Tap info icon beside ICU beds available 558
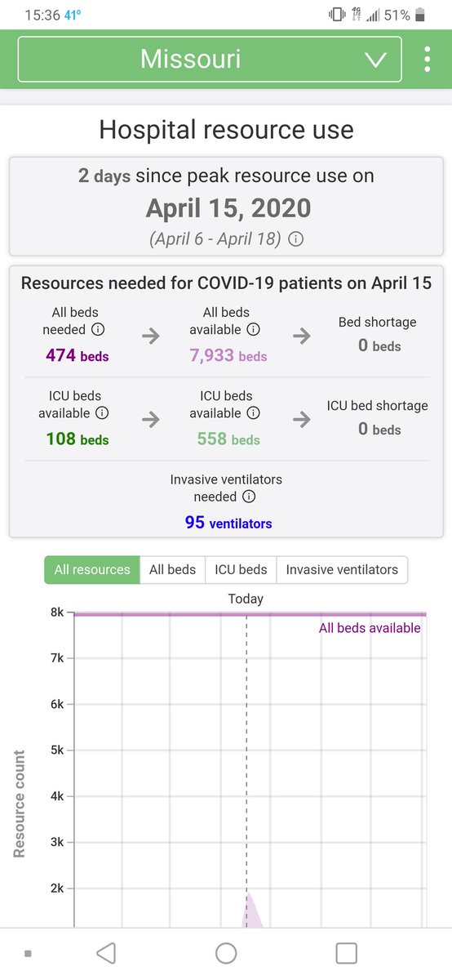 point(254,413)
